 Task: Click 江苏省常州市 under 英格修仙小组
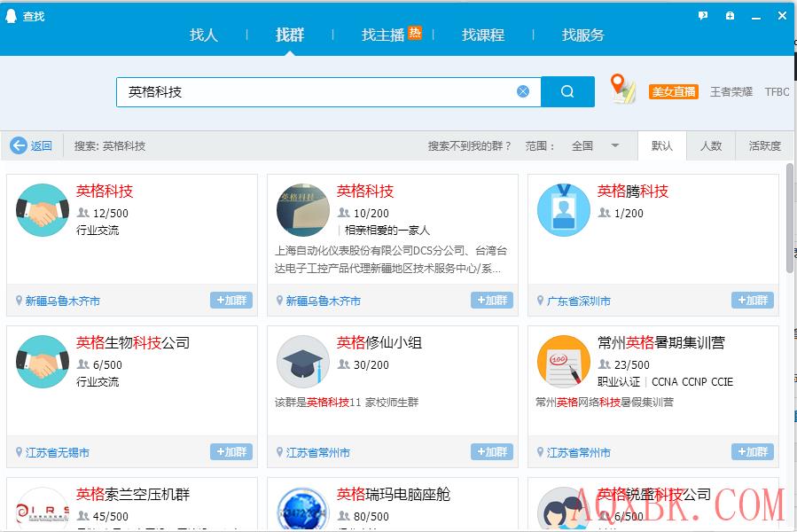[317, 453]
